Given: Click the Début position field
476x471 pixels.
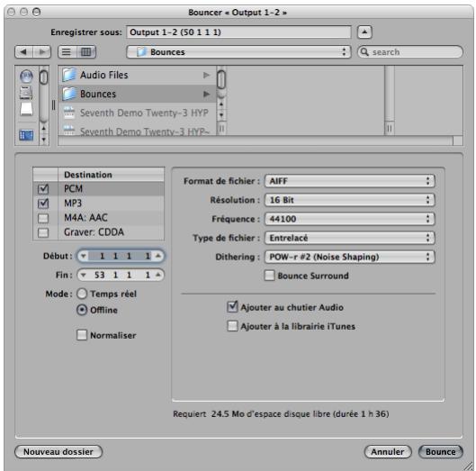Looking at the screenshot, I should tap(121, 256).
